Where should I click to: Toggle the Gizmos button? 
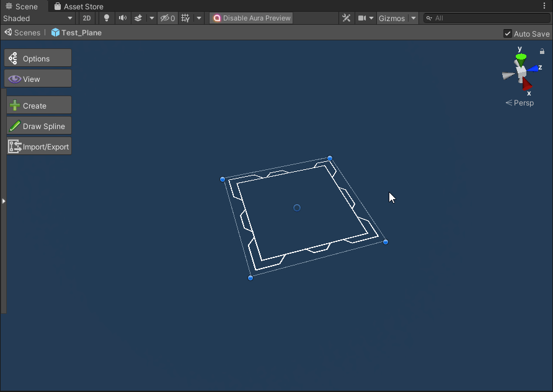coord(392,19)
